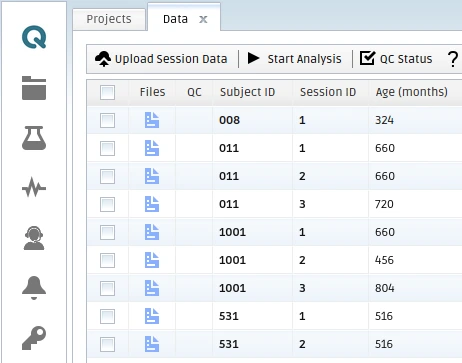
Task: Sort by the Session ID column header
Action: pos(330,92)
